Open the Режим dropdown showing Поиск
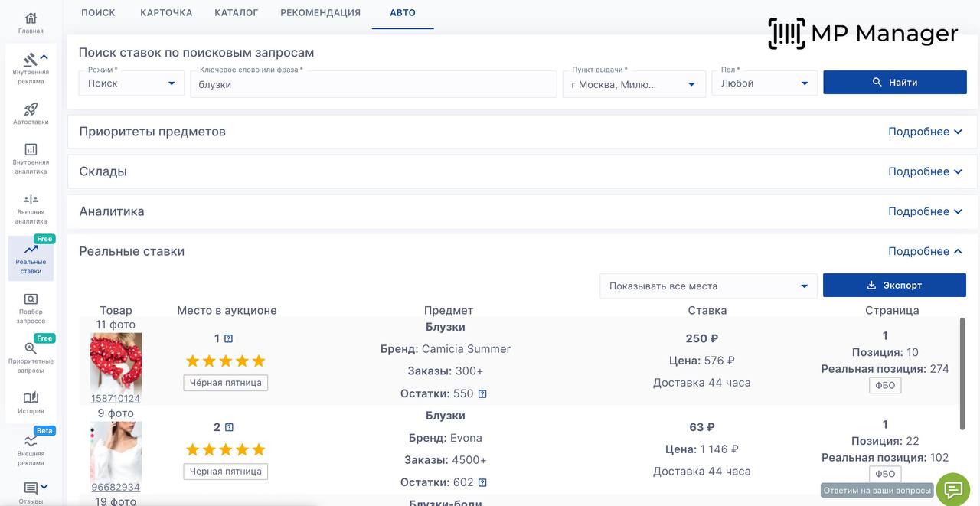This screenshot has width=980, height=506. pyautogui.click(x=131, y=83)
